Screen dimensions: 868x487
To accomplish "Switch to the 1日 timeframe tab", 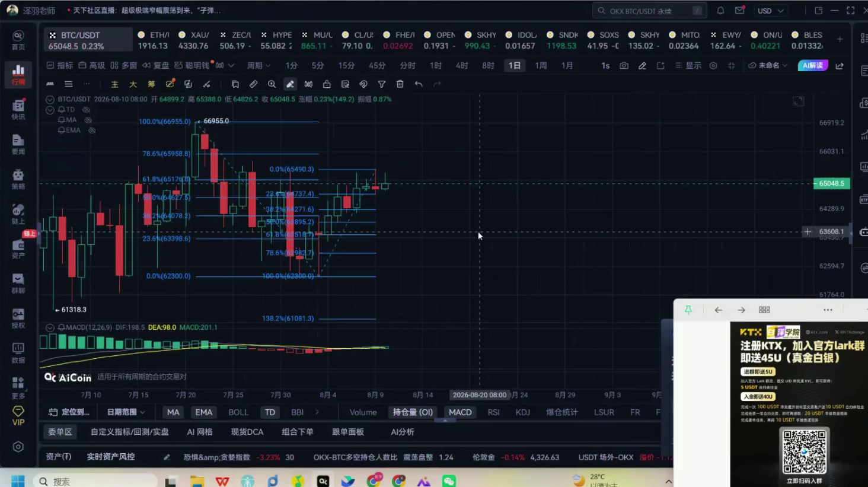I will [515, 66].
